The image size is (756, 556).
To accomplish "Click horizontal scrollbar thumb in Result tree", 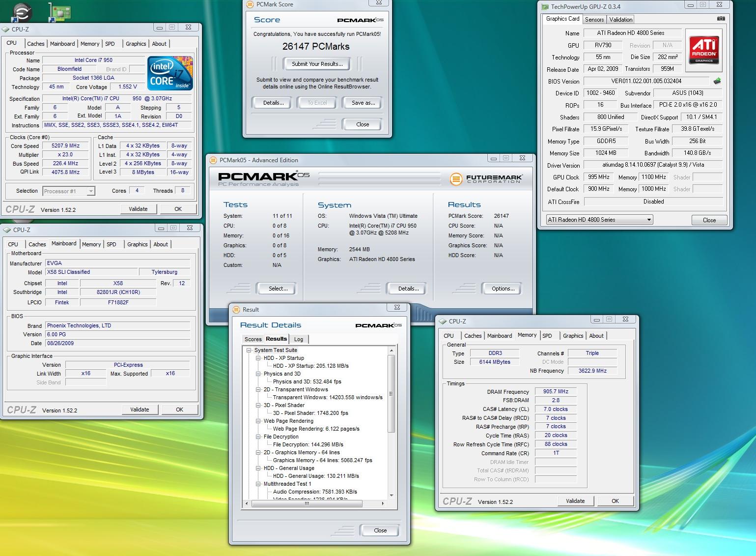I will (x=307, y=504).
